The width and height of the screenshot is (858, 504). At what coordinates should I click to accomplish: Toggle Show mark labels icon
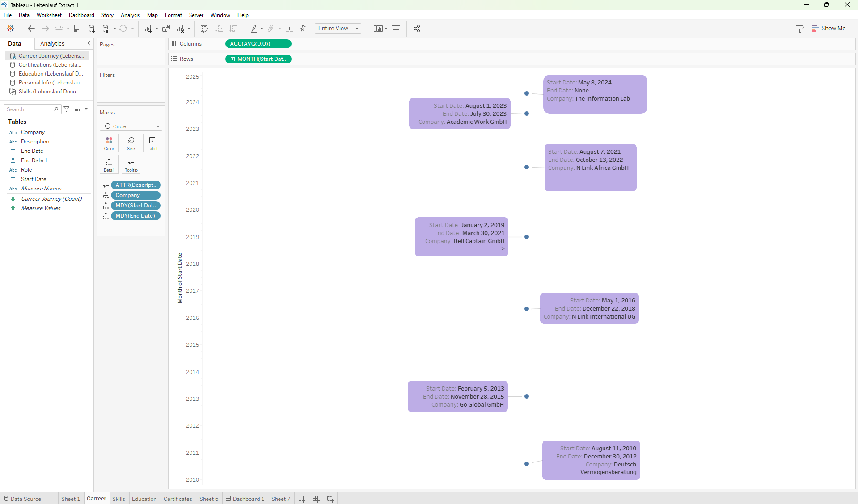[290, 29]
